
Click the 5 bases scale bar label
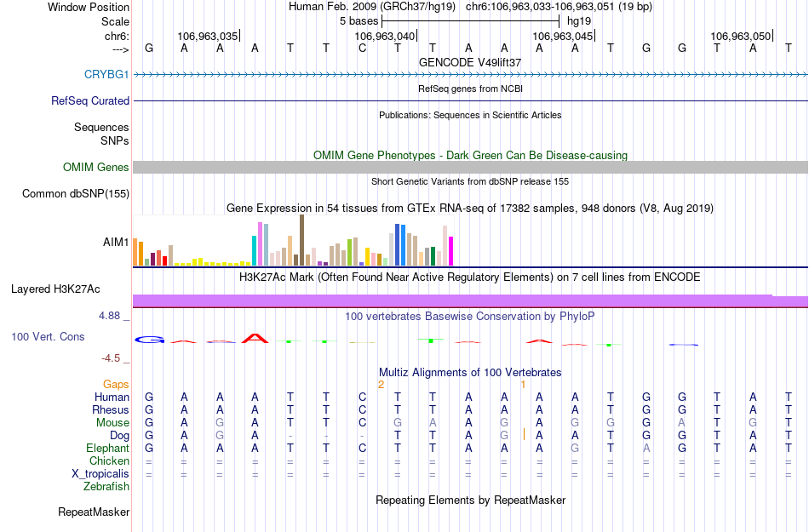point(359,21)
